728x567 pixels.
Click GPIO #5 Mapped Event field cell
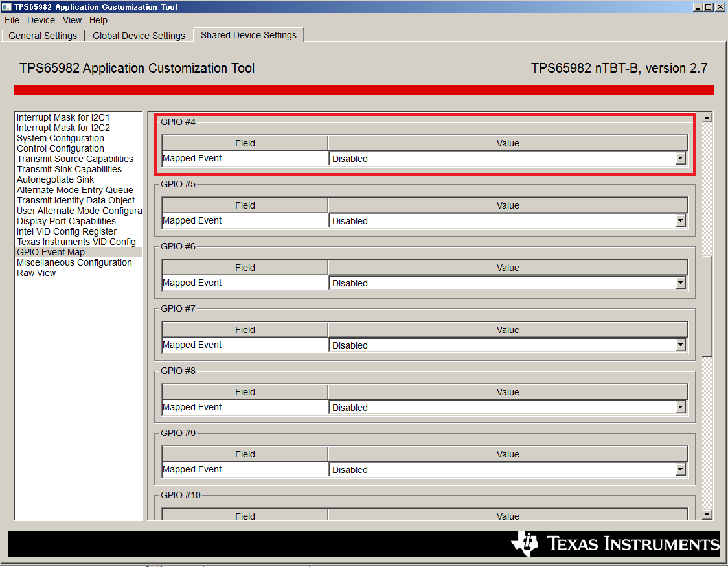click(x=245, y=220)
